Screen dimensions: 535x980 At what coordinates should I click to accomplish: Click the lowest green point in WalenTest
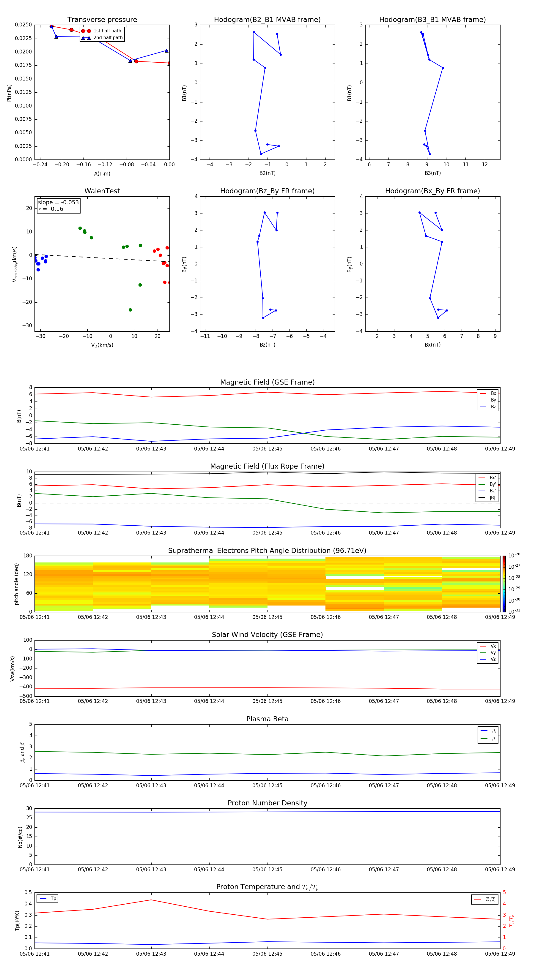(130, 310)
